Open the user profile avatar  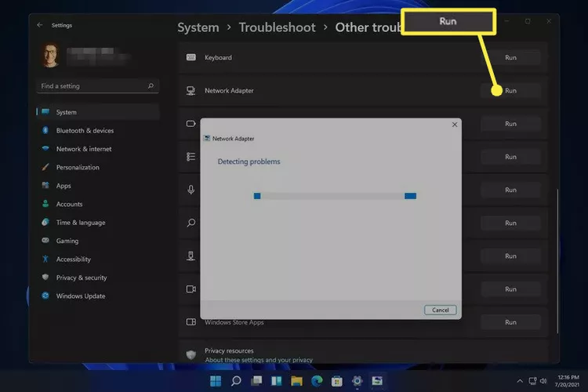pyautogui.click(x=51, y=56)
